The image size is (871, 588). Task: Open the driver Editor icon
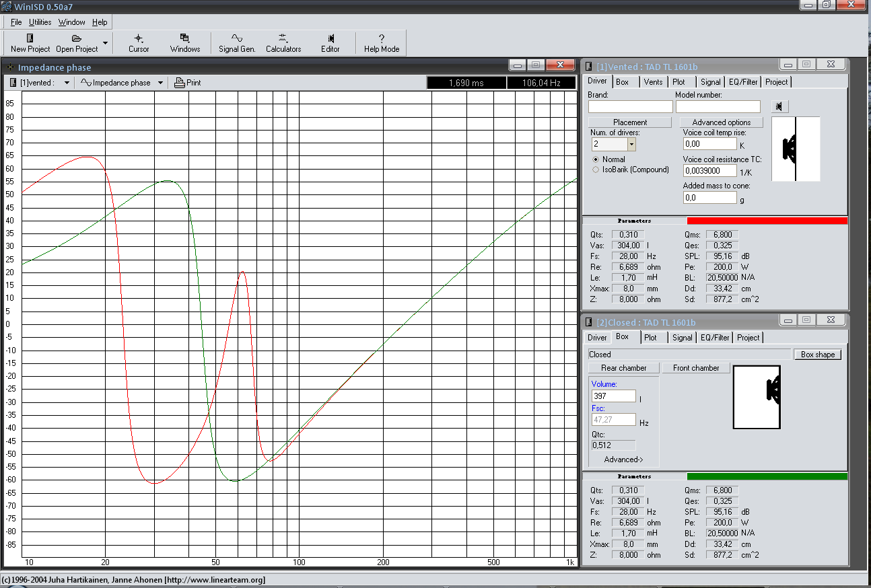click(330, 39)
